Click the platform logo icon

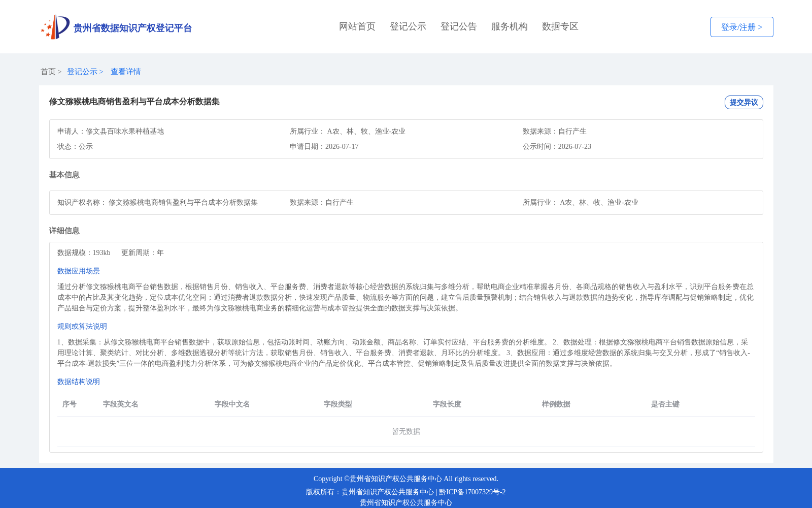[55, 27]
